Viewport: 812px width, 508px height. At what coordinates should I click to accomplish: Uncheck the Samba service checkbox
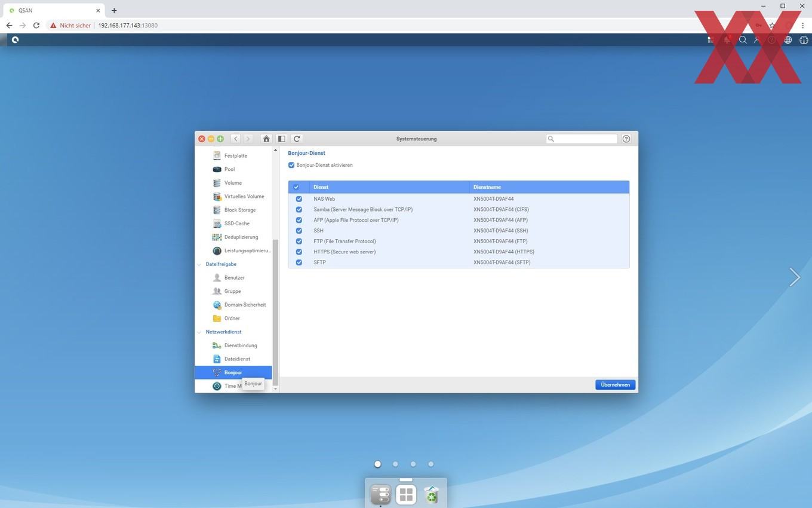click(299, 210)
